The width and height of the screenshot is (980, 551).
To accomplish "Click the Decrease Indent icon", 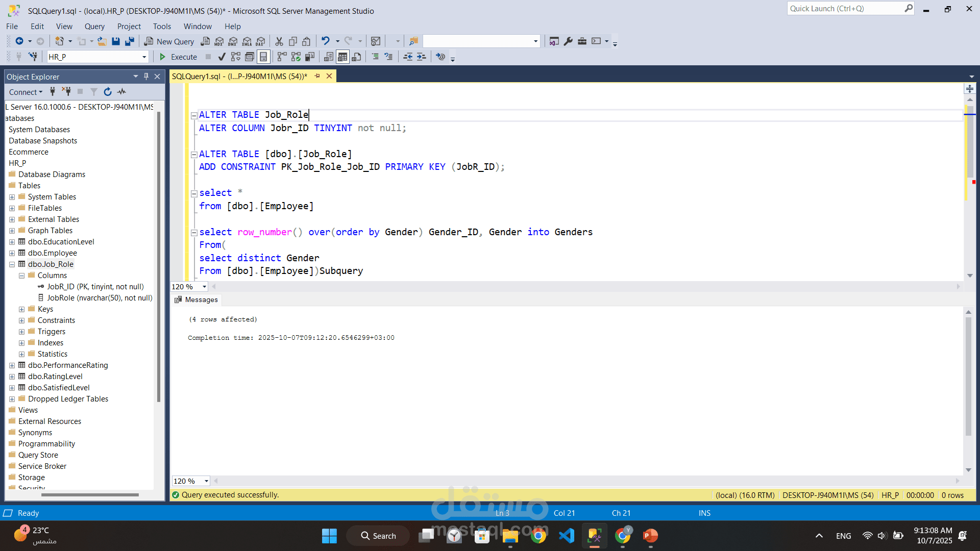I will click(408, 57).
